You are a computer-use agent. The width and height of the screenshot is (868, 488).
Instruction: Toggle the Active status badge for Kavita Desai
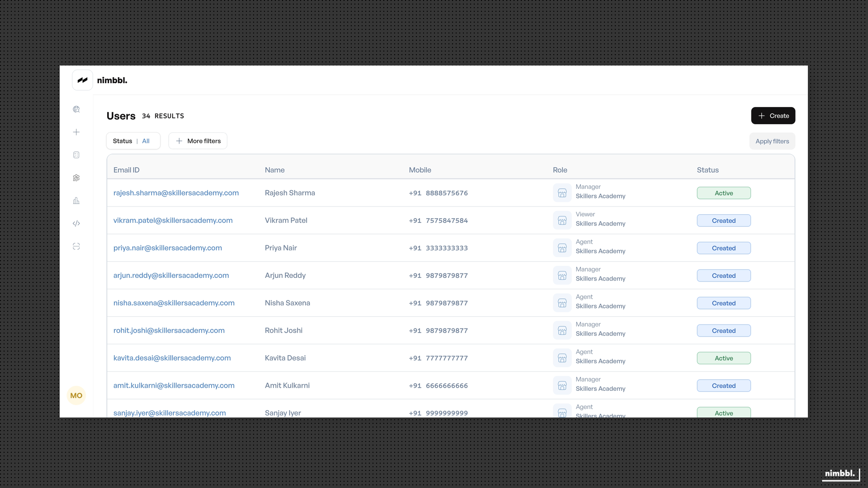724,358
